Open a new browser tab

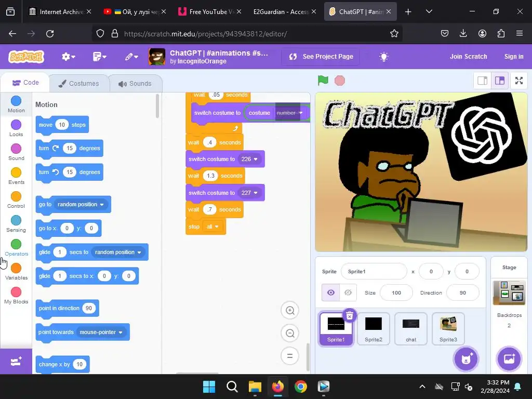408,11
